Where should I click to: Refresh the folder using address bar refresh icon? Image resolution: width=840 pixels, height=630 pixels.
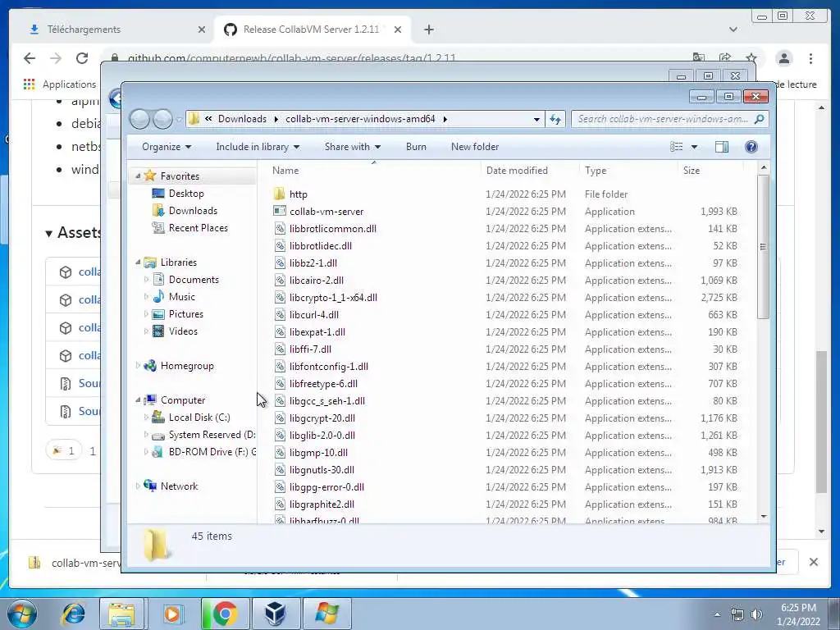pyautogui.click(x=555, y=119)
